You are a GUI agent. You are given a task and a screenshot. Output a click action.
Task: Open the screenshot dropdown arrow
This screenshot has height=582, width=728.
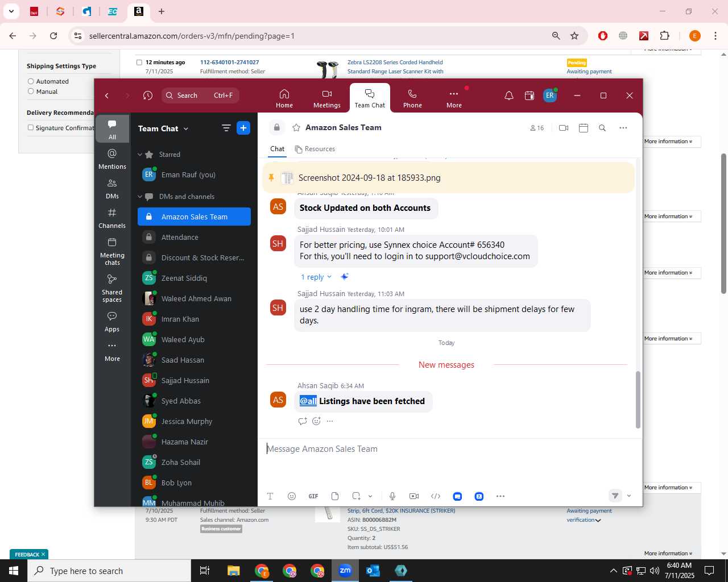[370, 496]
